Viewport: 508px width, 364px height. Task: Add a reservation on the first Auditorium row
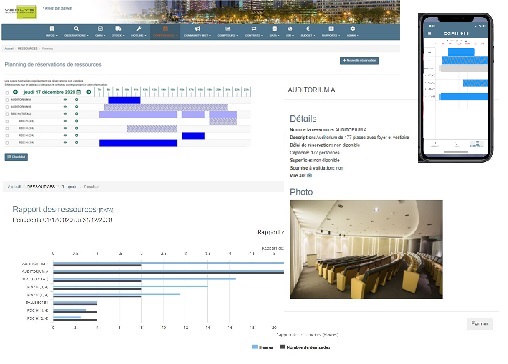[76, 100]
